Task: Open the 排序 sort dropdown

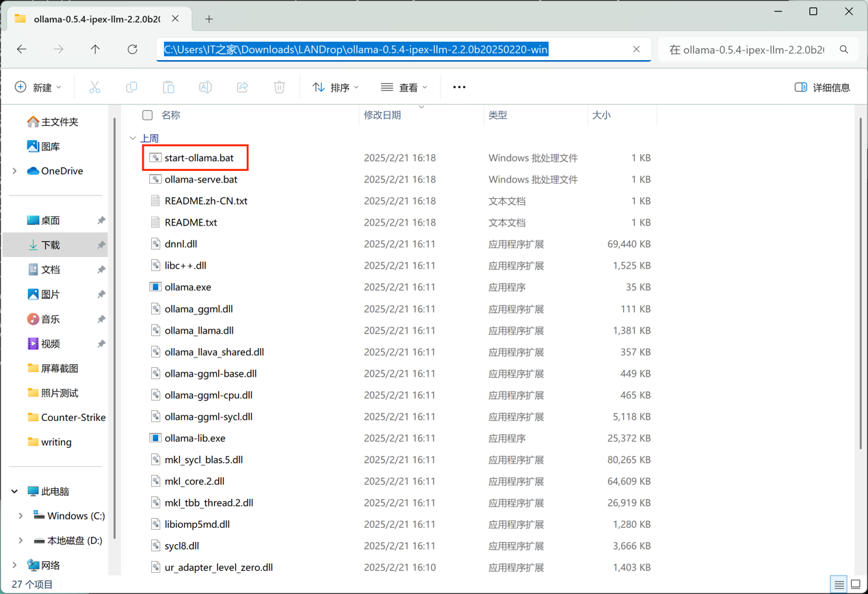Action: click(335, 87)
